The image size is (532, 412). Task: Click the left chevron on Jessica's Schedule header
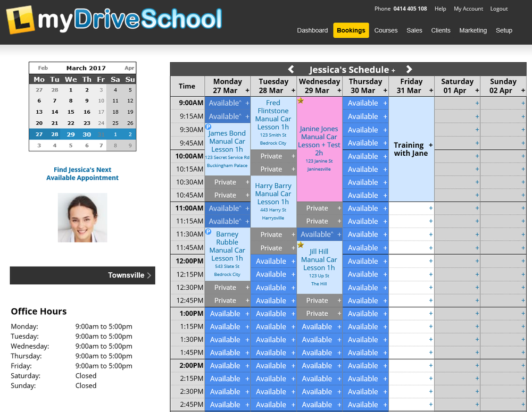click(x=291, y=69)
